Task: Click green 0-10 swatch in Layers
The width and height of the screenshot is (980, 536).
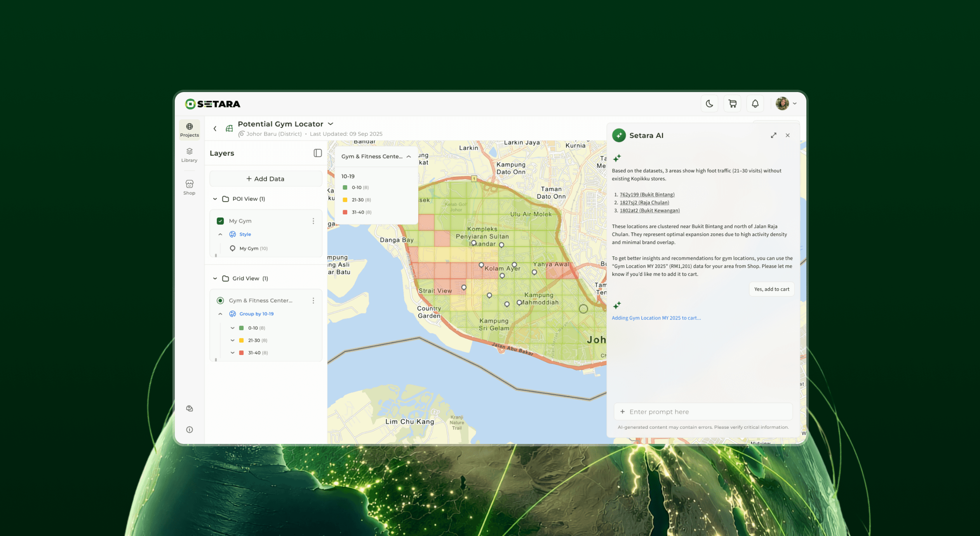Action: pos(241,328)
